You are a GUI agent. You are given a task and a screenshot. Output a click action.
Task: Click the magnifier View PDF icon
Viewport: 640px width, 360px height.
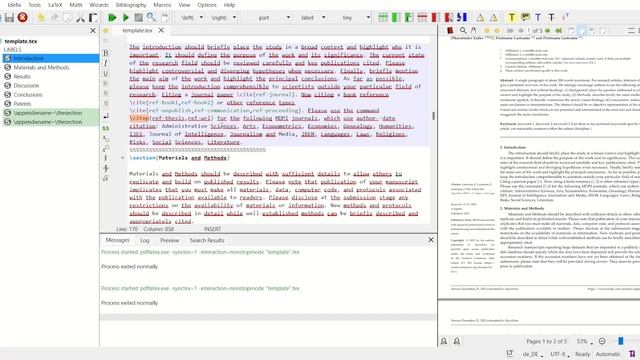[x=151, y=17]
